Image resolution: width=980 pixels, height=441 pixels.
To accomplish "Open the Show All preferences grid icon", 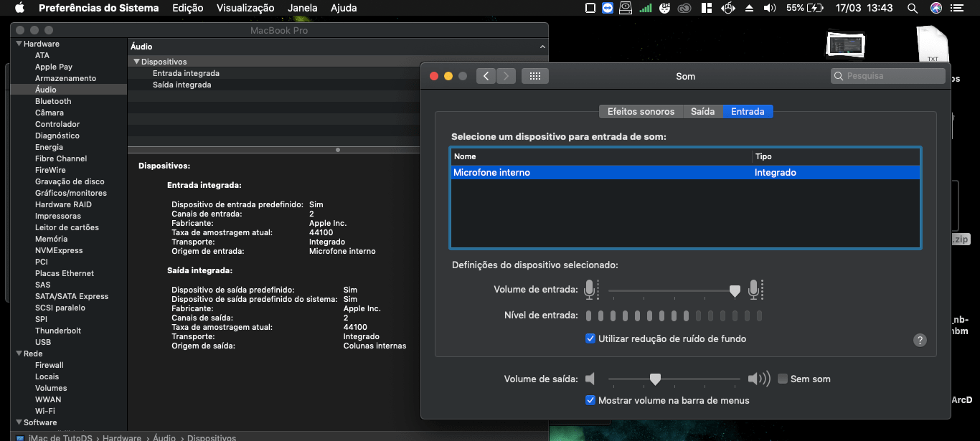I will tap(534, 75).
